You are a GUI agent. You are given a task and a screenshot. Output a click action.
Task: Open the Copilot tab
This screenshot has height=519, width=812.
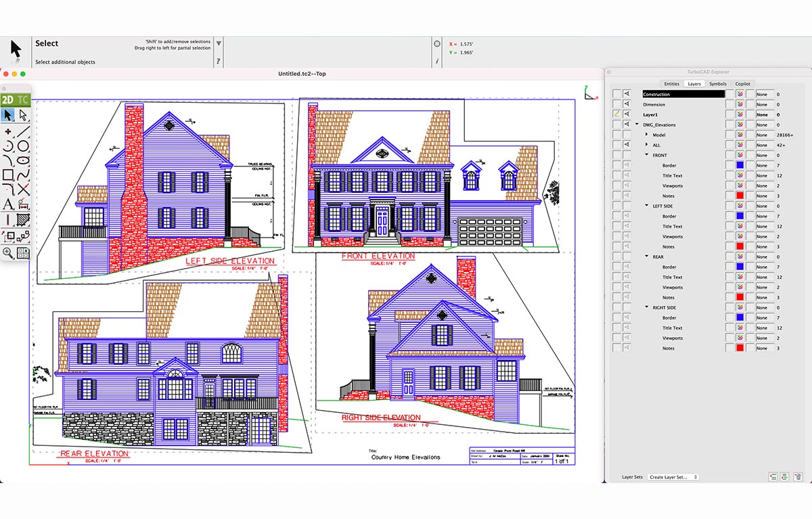click(x=742, y=83)
